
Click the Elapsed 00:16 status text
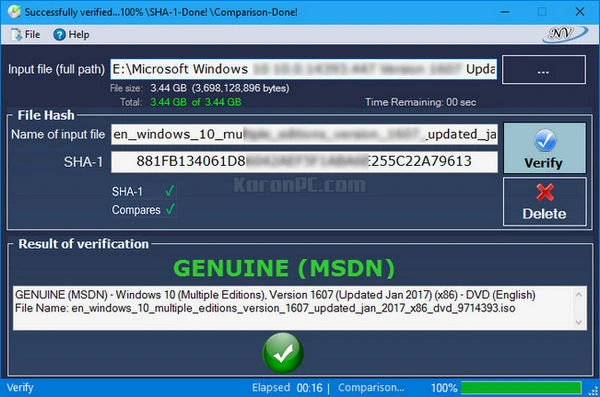(287, 388)
